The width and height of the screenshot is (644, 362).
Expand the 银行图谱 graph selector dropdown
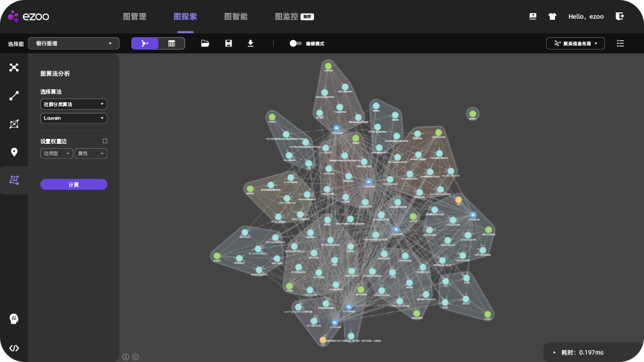(x=74, y=43)
